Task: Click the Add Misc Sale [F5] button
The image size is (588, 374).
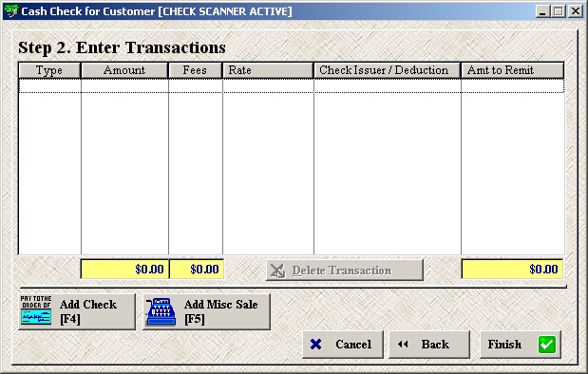Action: pos(206,311)
